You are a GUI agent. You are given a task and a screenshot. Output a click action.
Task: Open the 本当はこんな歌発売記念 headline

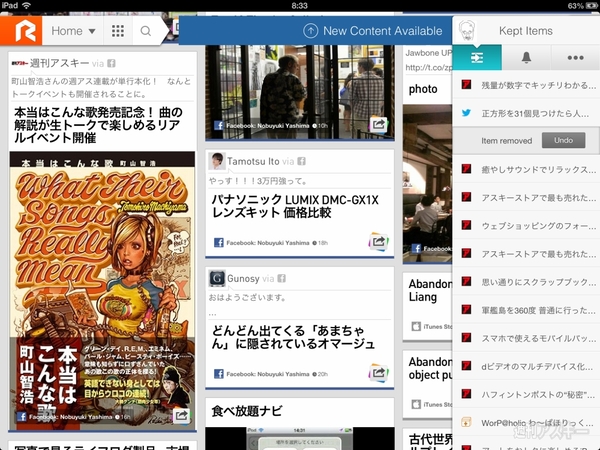point(99,125)
